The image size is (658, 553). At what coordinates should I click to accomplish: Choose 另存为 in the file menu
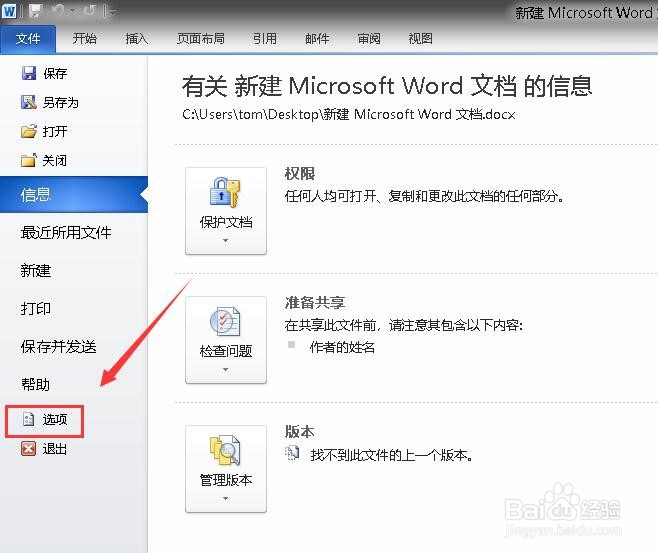[61, 102]
